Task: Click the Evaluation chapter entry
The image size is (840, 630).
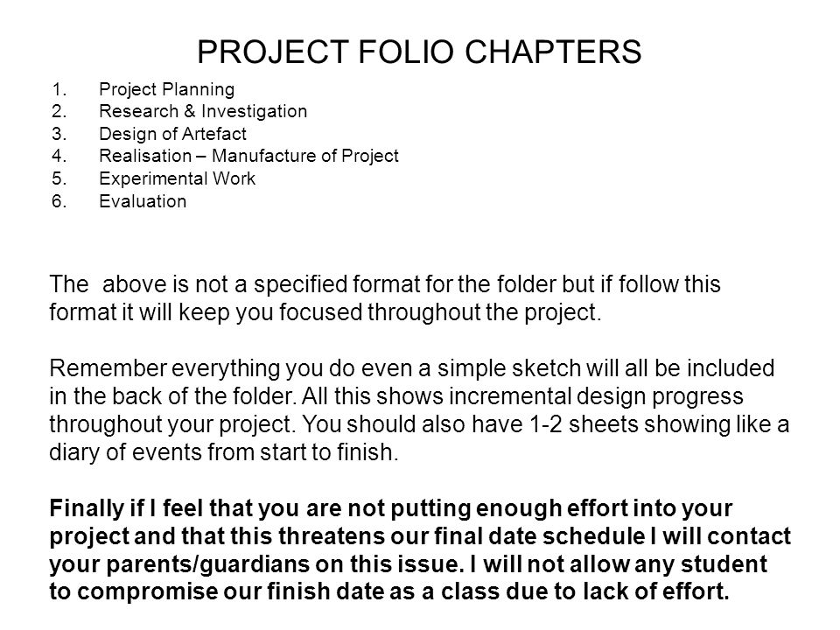Action: [143, 201]
